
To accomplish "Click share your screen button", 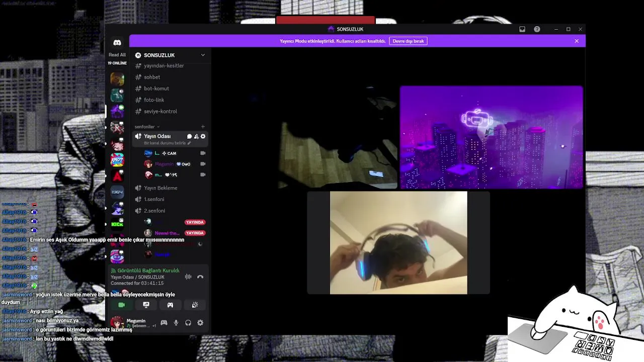I will click(x=146, y=305).
